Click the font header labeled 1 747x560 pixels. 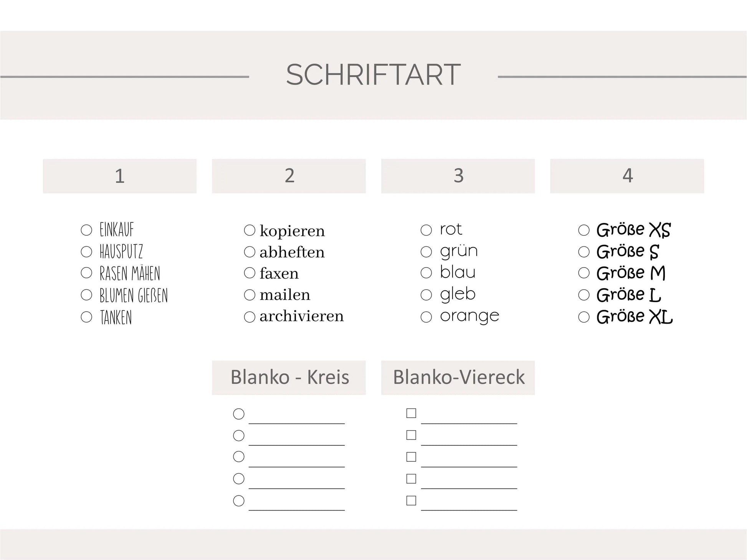coord(120,176)
